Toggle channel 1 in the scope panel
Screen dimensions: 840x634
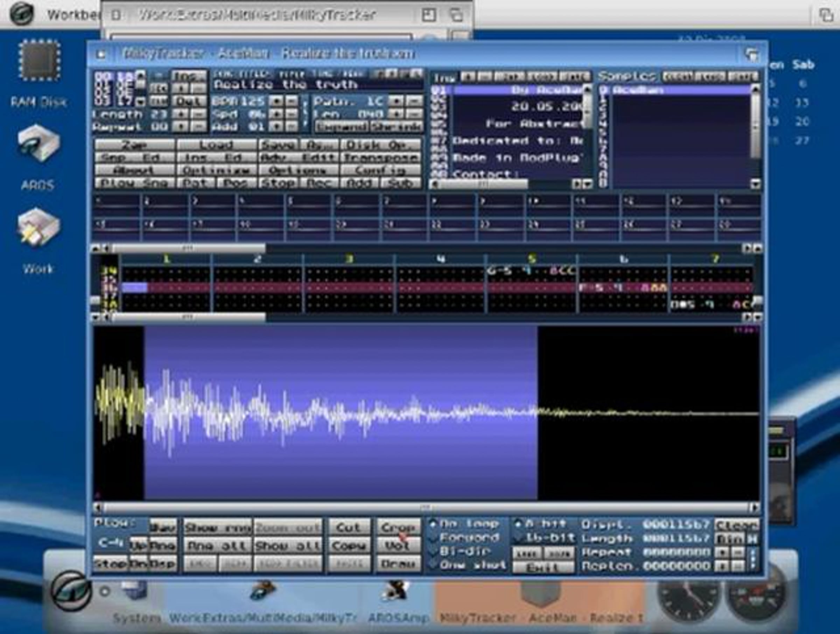116,205
